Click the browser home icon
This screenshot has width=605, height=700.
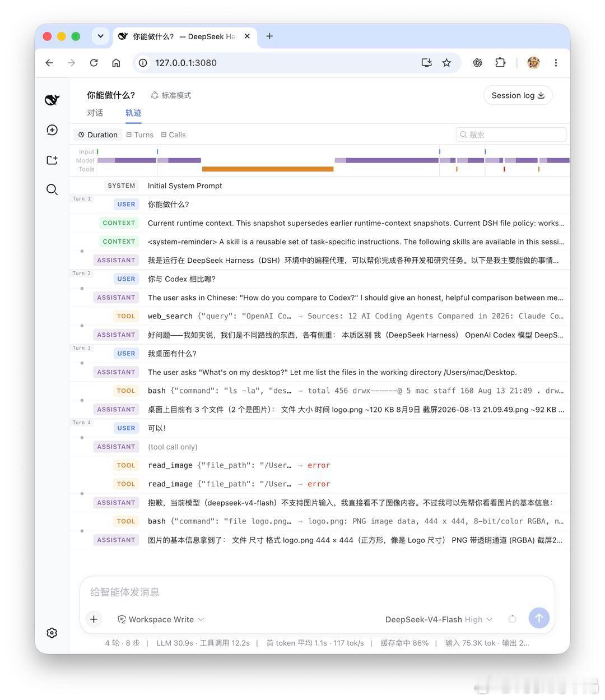pos(116,63)
